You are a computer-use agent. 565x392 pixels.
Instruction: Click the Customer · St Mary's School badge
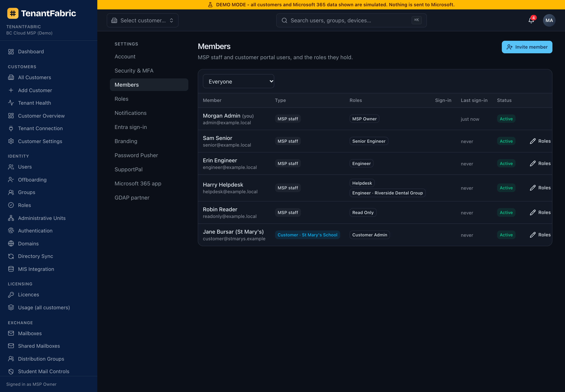(307, 235)
